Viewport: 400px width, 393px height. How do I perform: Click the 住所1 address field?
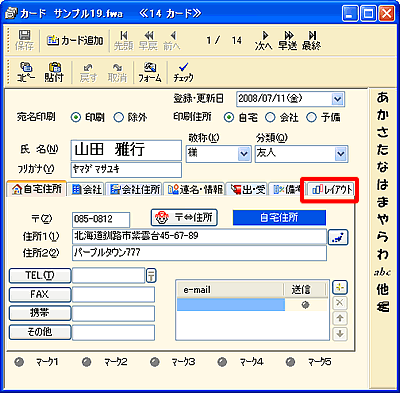click(x=199, y=236)
